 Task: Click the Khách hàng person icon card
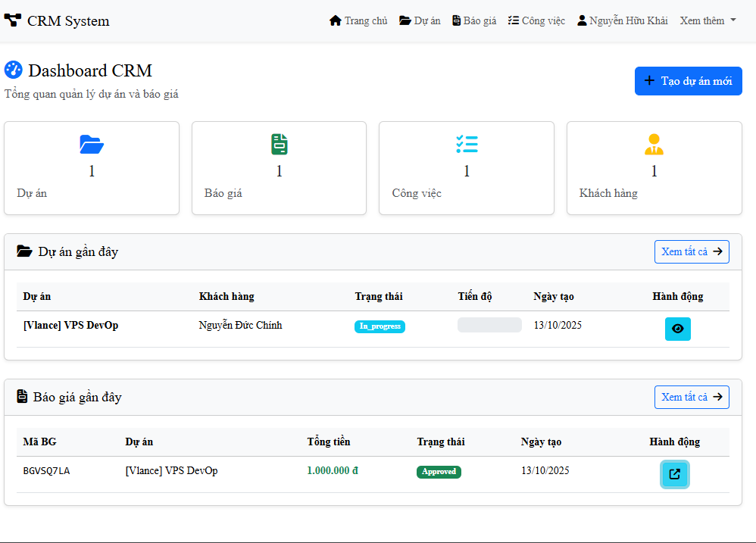pos(654,144)
